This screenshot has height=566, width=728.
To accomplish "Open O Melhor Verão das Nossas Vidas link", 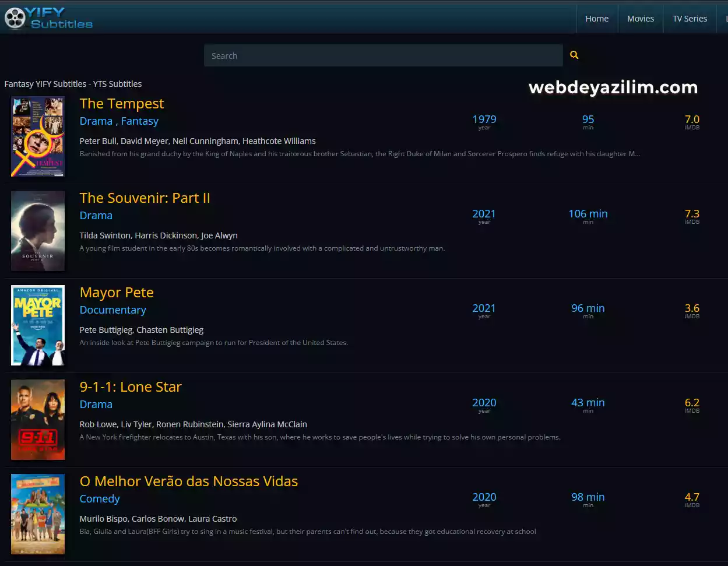I will tap(189, 481).
